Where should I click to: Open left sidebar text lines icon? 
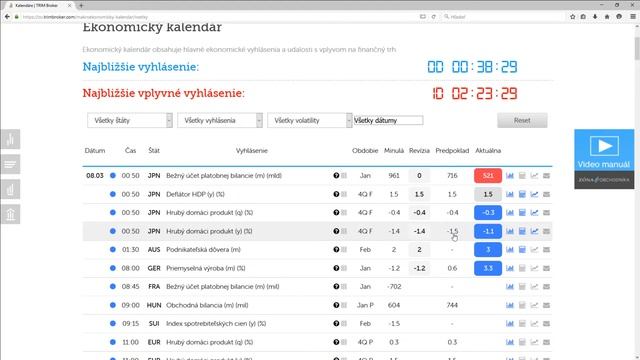click(10, 164)
